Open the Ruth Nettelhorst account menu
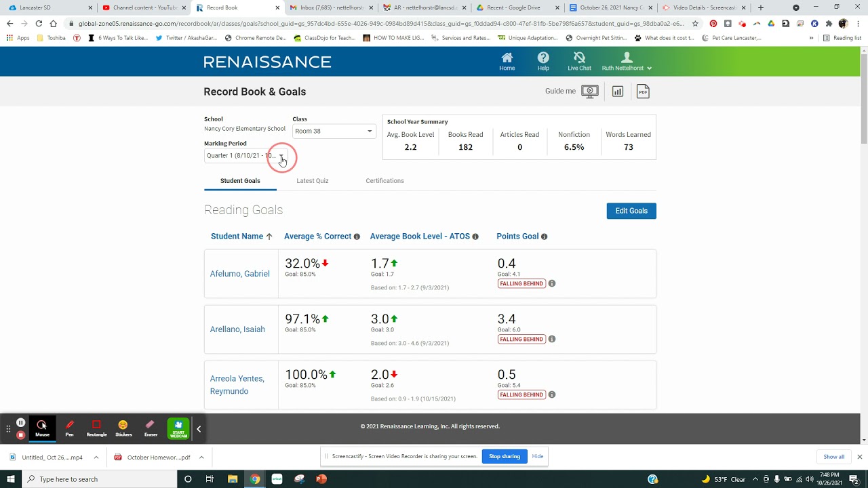This screenshot has width=868, height=488. point(627,61)
